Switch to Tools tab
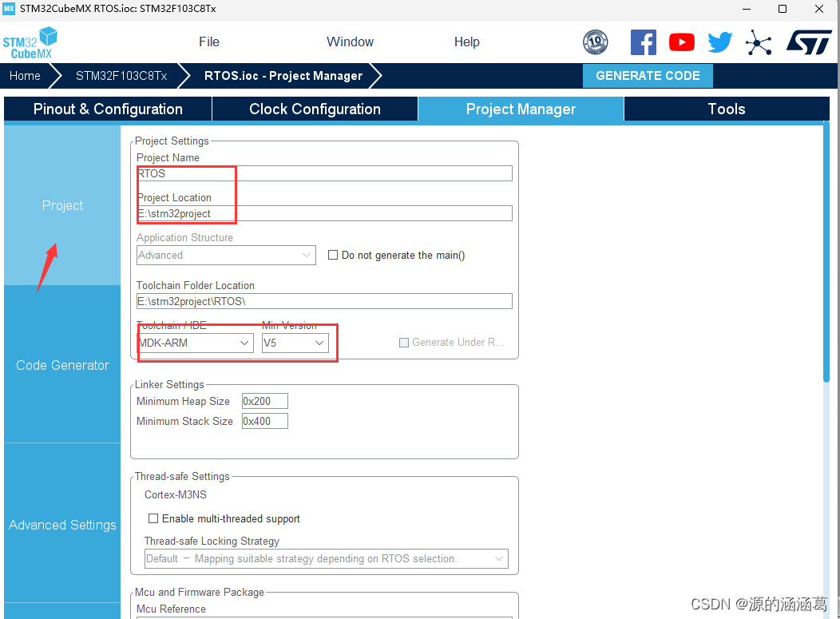This screenshot has height=619, width=840. coord(727,109)
